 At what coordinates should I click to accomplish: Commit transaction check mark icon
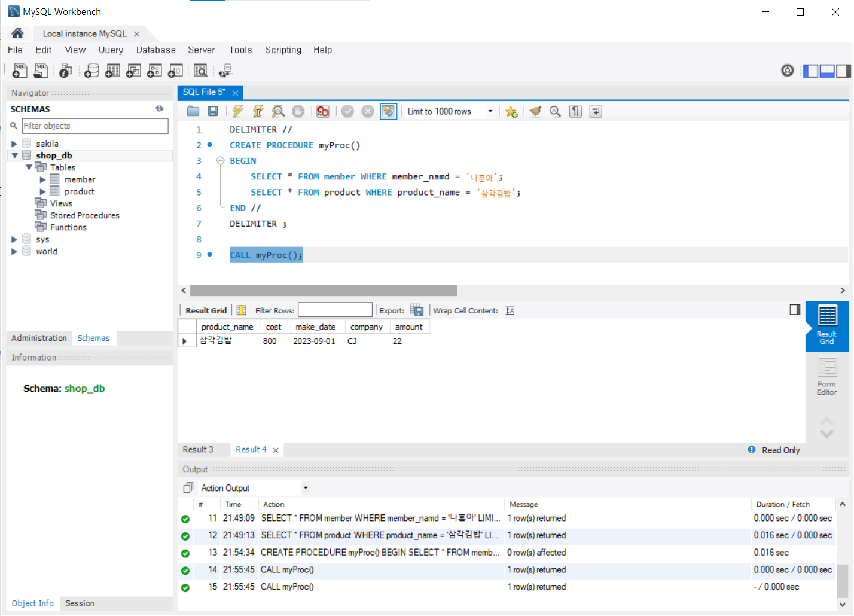coord(347,111)
